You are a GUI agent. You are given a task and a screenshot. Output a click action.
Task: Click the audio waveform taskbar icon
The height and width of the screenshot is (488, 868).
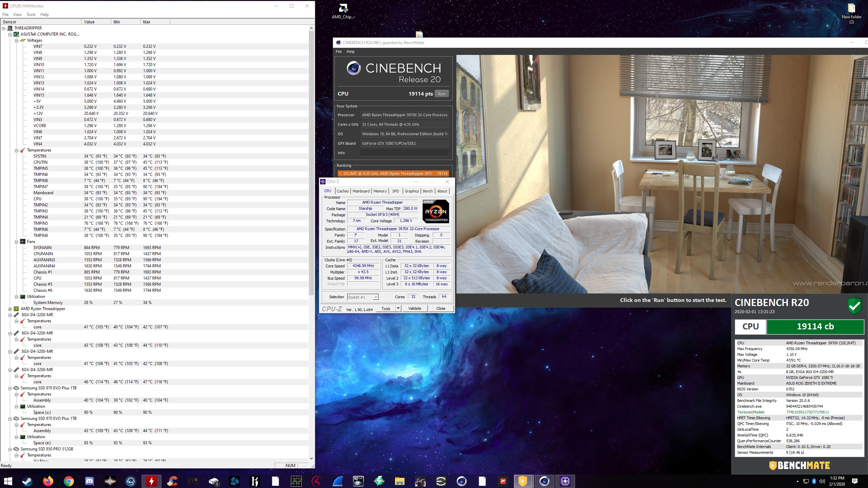coord(110,481)
